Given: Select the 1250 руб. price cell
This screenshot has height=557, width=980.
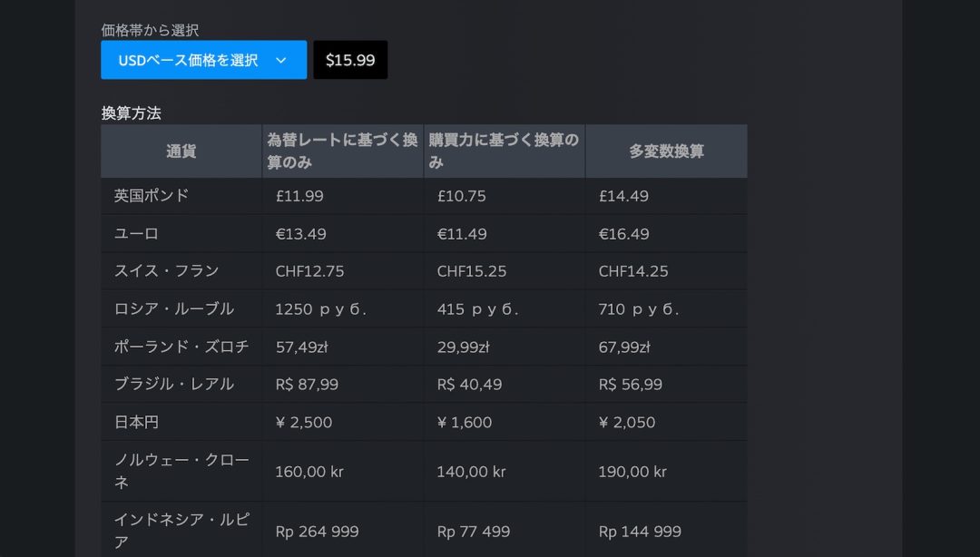Looking at the screenshot, I should click(320, 309).
